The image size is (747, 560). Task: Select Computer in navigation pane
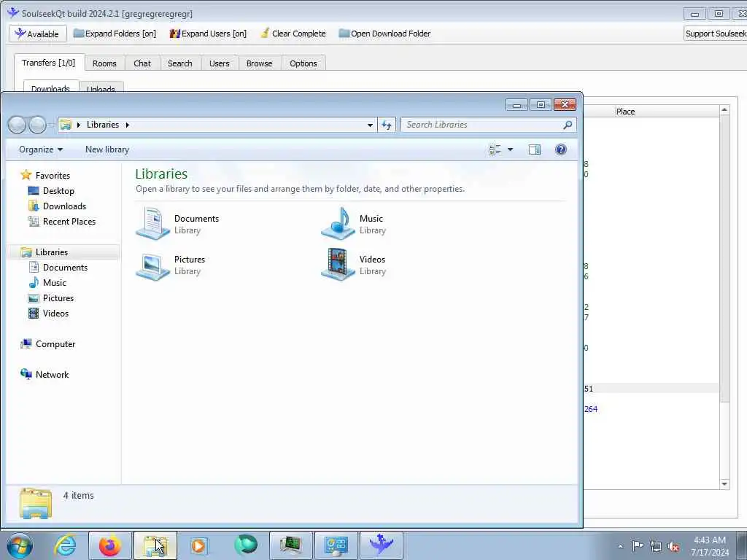[x=55, y=344]
